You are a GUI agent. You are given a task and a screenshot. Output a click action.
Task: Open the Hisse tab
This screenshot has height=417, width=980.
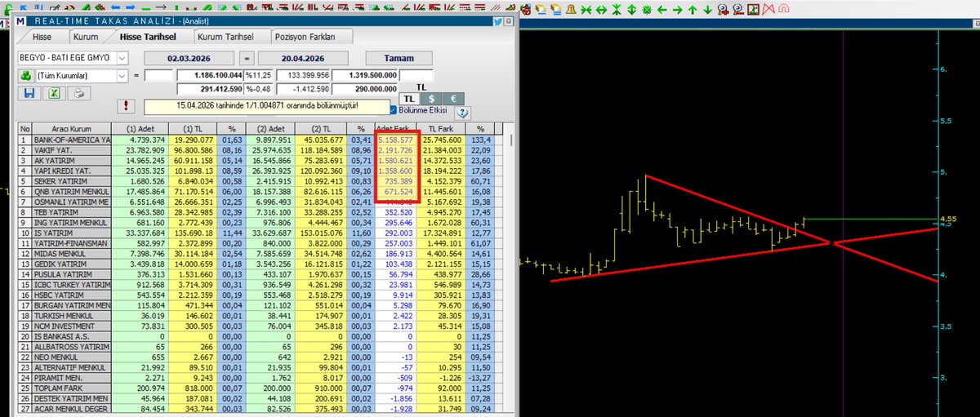pyautogui.click(x=42, y=37)
